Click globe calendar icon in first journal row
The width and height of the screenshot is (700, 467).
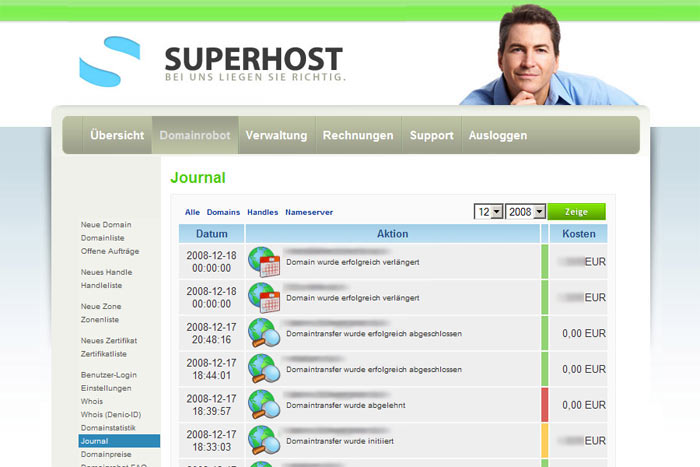point(264,262)
